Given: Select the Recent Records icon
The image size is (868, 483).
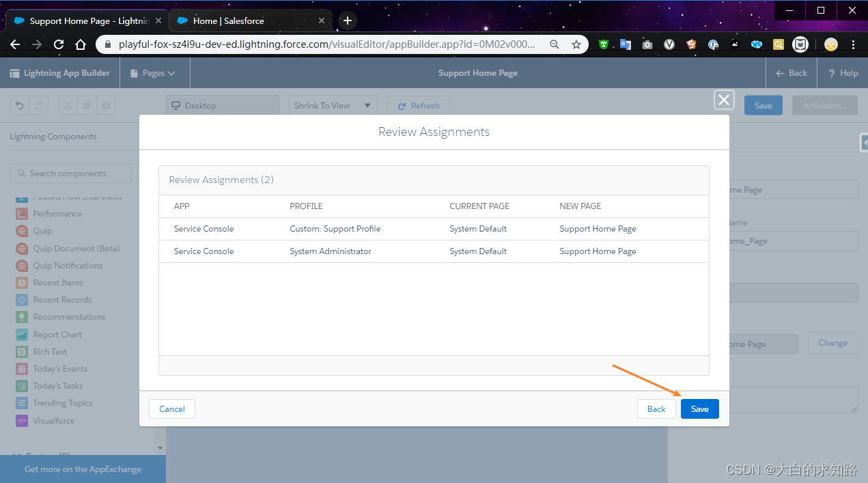Looking at the screenshot, I should pos(22,300).
